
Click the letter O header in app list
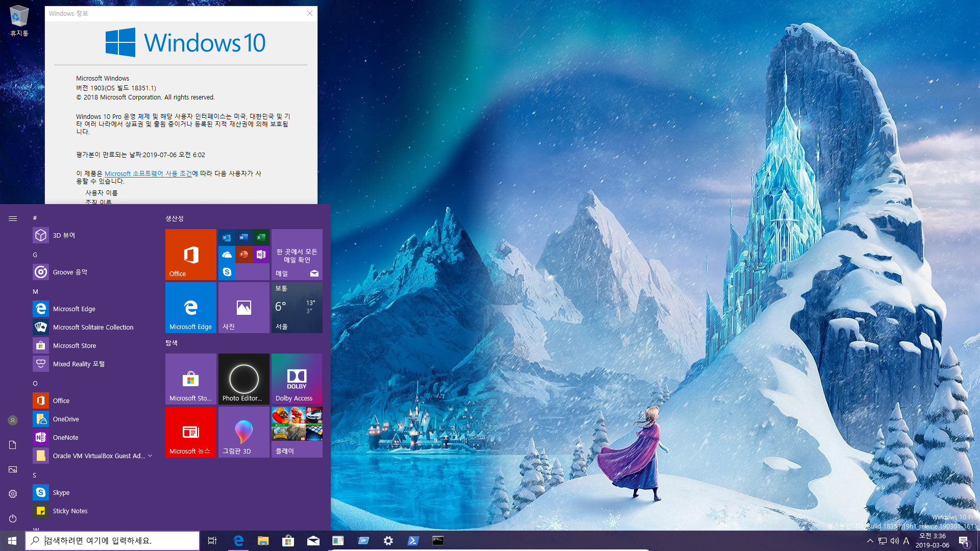click(35, 384)
